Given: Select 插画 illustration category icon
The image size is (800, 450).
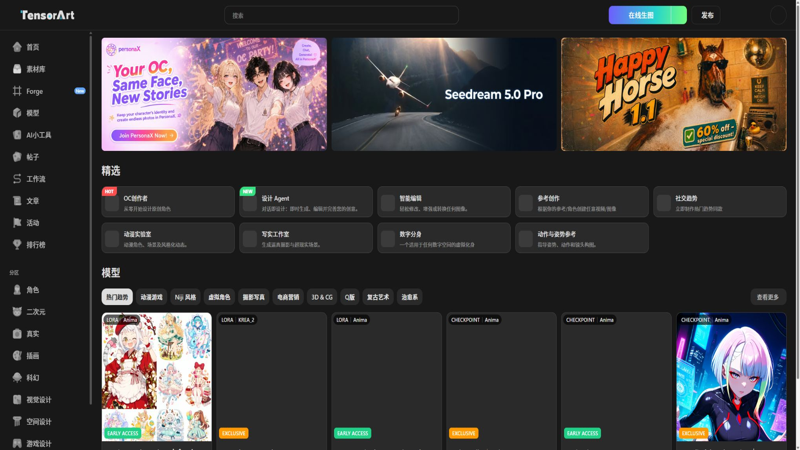Looking at the screenshot, I should pyautogui.click(x=17, y=356).
